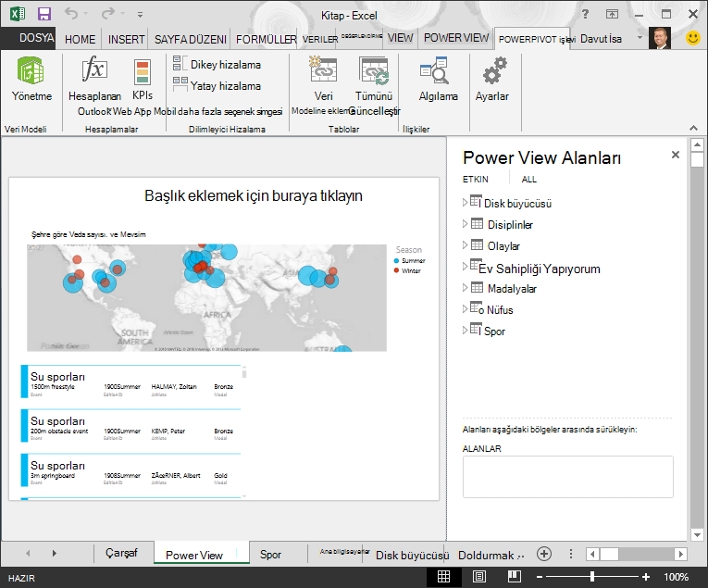The image size is (708, 588).
Task: Click the user profile photo
Action: coord(659,38)
